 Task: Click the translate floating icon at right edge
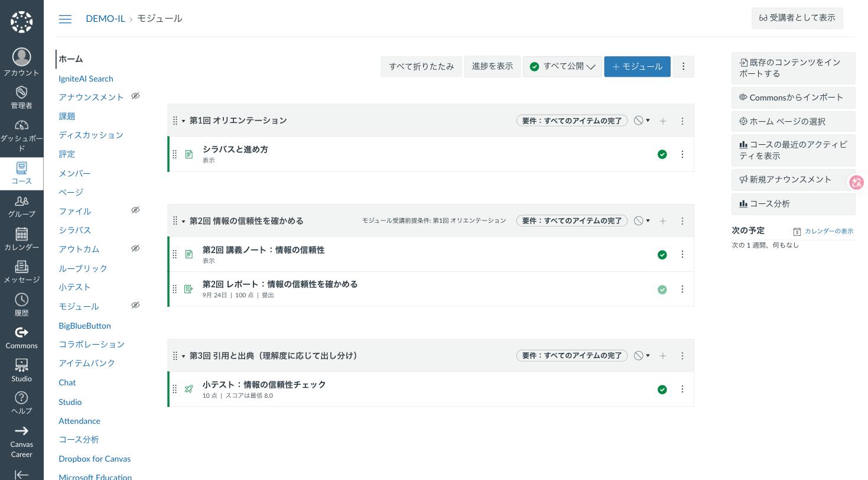coord(857,182)
